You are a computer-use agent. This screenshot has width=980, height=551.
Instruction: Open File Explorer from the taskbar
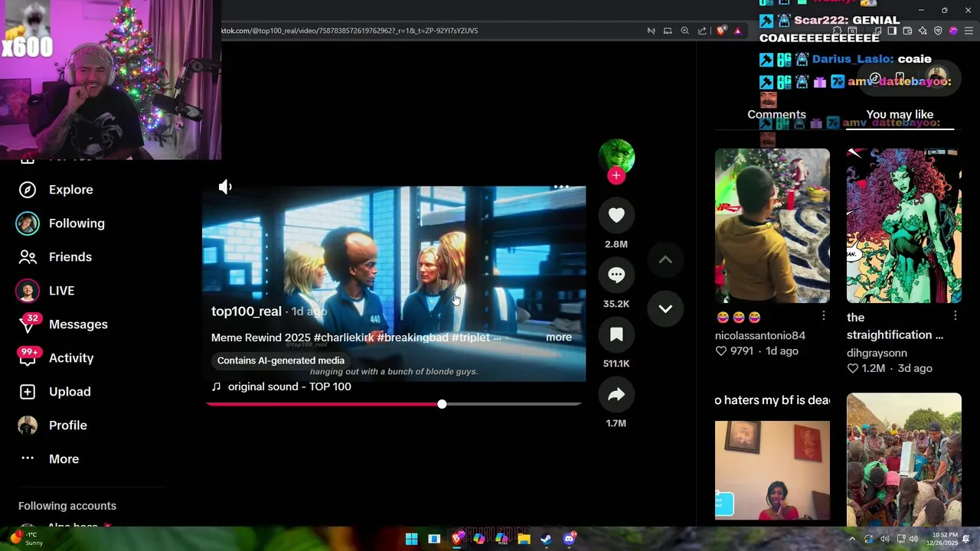524,539
